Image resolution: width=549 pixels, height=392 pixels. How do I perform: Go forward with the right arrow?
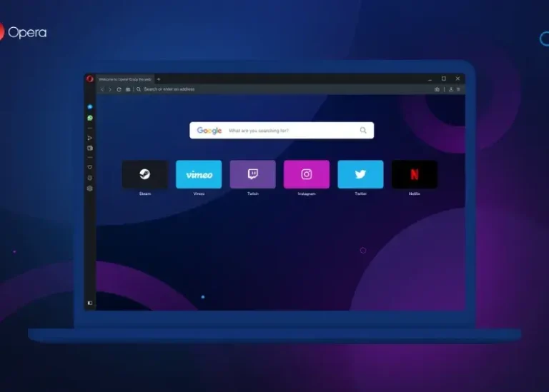pyautogui.click(x=110, y=89)
